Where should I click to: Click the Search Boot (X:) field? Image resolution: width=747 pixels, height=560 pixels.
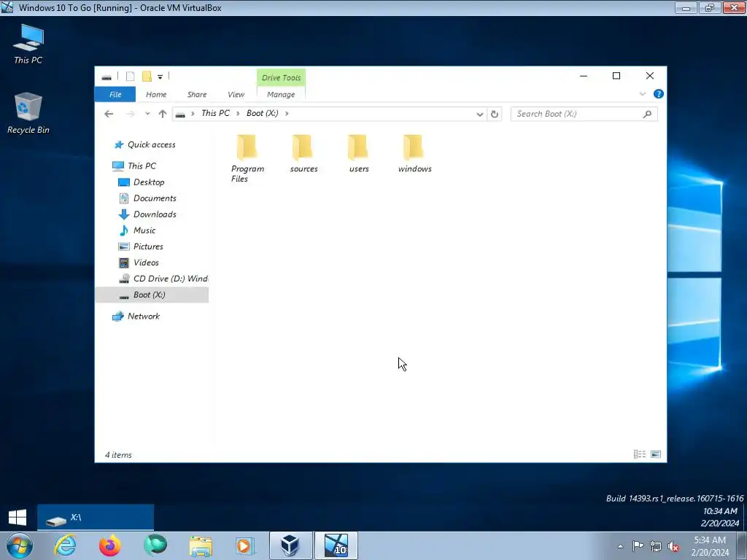[x=584, y=114]
